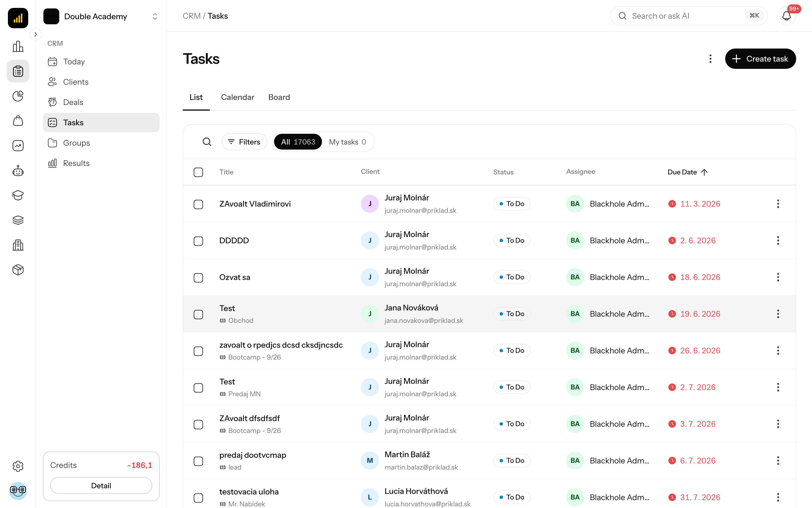The width and height of the screenshot is (812, 508).
Task: Open row actions for ZAvoalt Vladimirovi task
Action: click(x=778, y=204)
